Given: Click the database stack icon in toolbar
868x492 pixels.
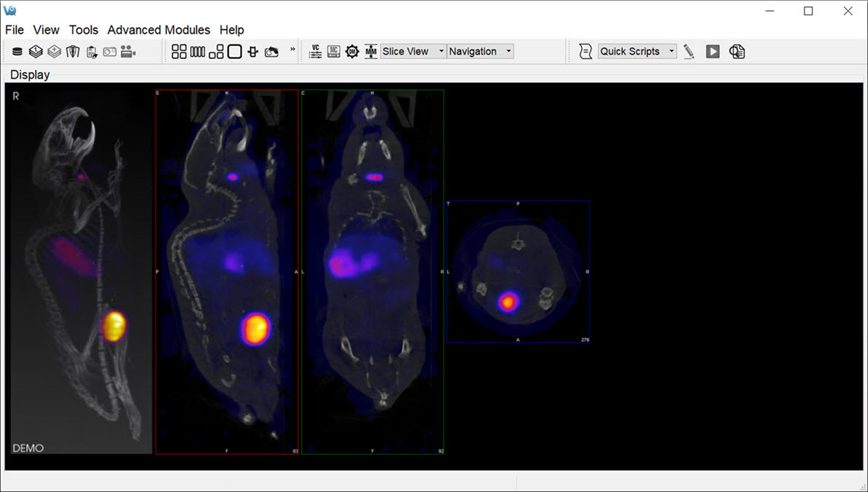Looking at the screenshot, I should coord(18,52).
